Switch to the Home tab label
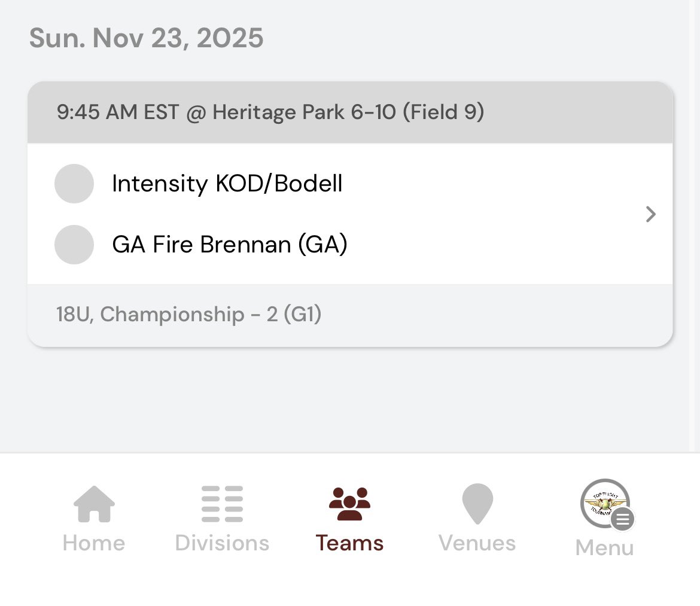 pyautogui.click(x=94, y=543)
